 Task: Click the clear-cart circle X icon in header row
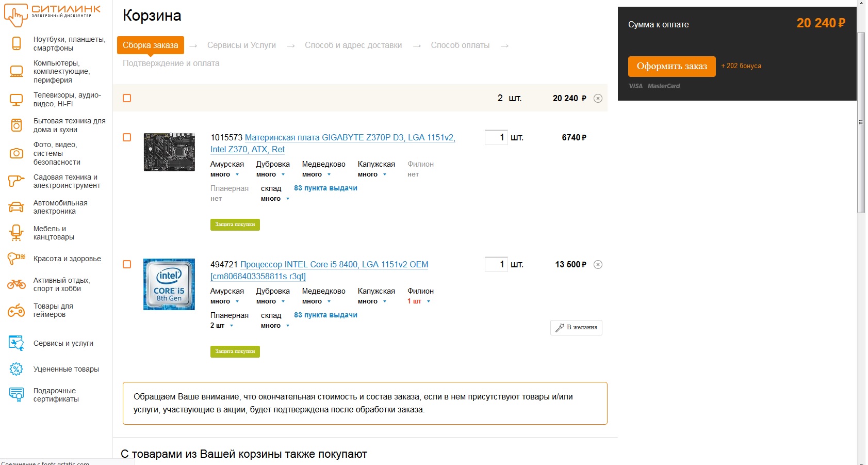click(598, 99)
